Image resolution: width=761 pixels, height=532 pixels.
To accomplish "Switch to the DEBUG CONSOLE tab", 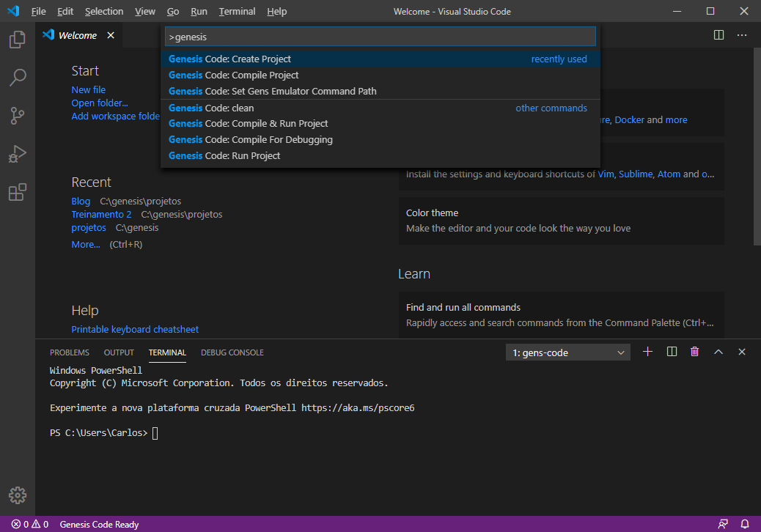I will [x=232, y=352].
